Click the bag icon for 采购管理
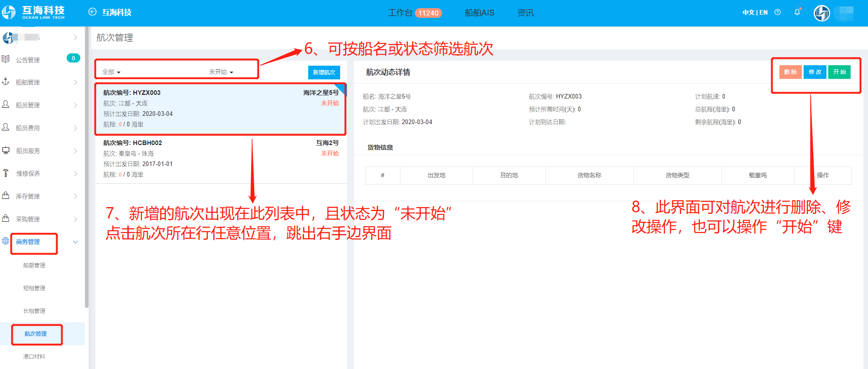 [6, 218]
